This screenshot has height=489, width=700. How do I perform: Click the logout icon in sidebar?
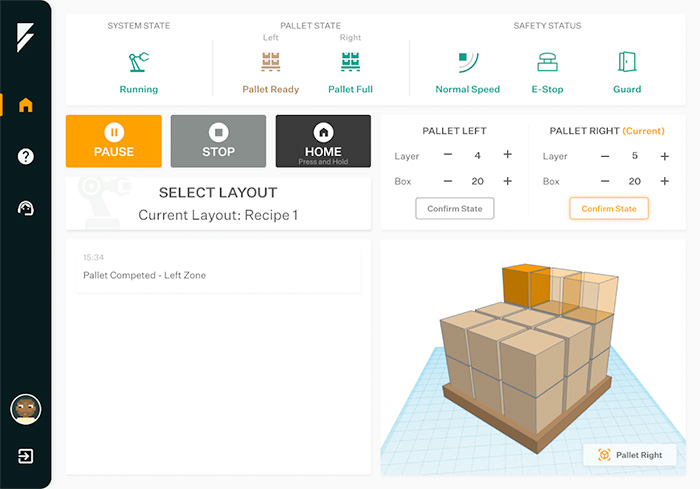(26, 456)
